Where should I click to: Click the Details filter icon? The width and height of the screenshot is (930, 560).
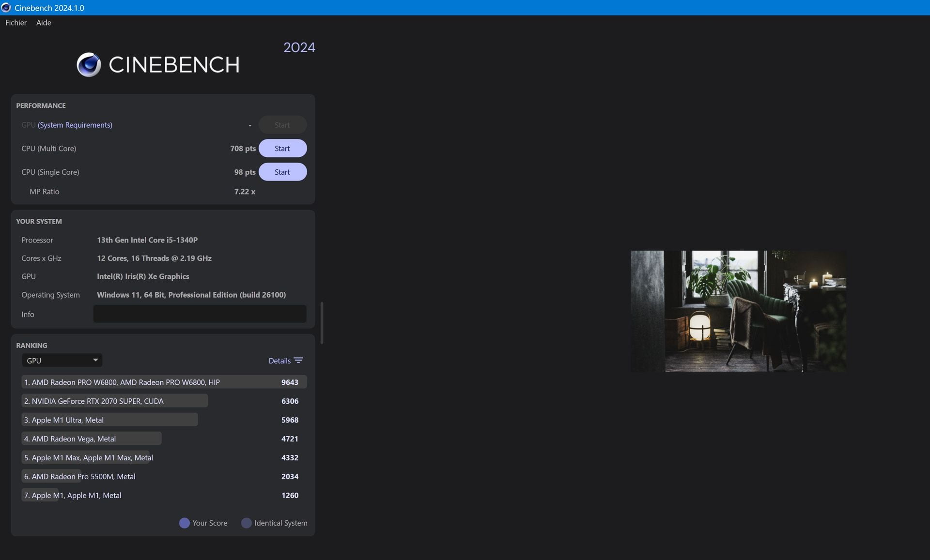pyautogui.click(x=298, y=361)
